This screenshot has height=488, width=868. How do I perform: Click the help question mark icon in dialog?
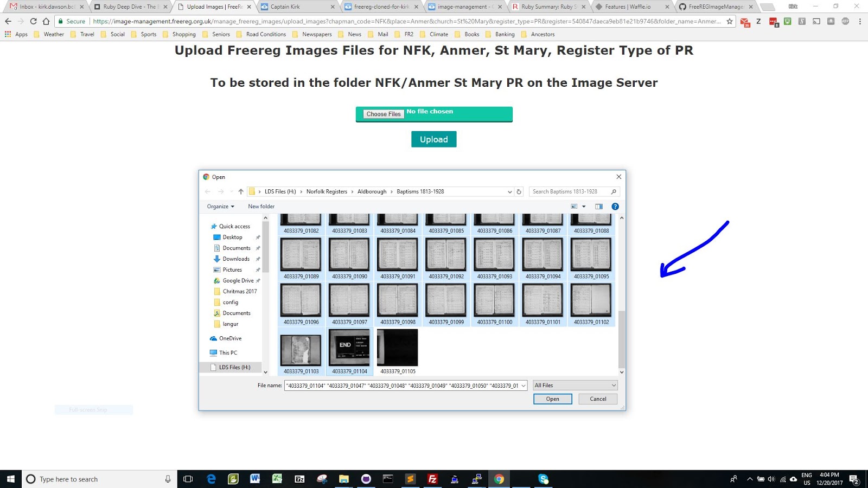[x=615, y=207]
